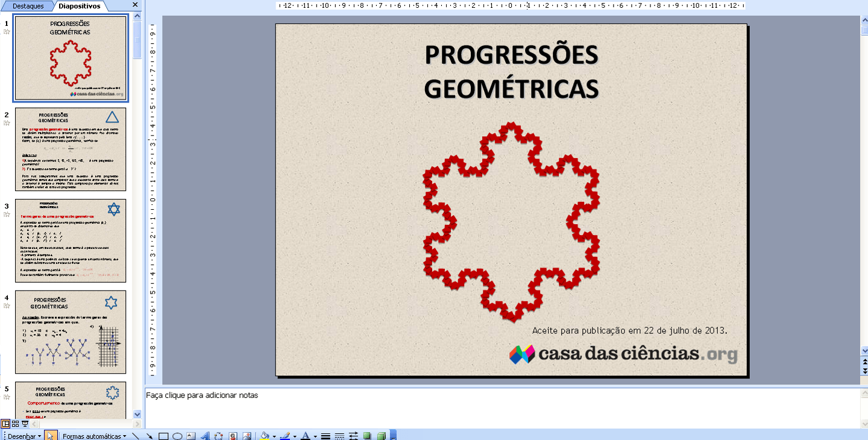Select the Line drawing tool
The height and width of the screenshot is (440, 868).
click(136, 436)
